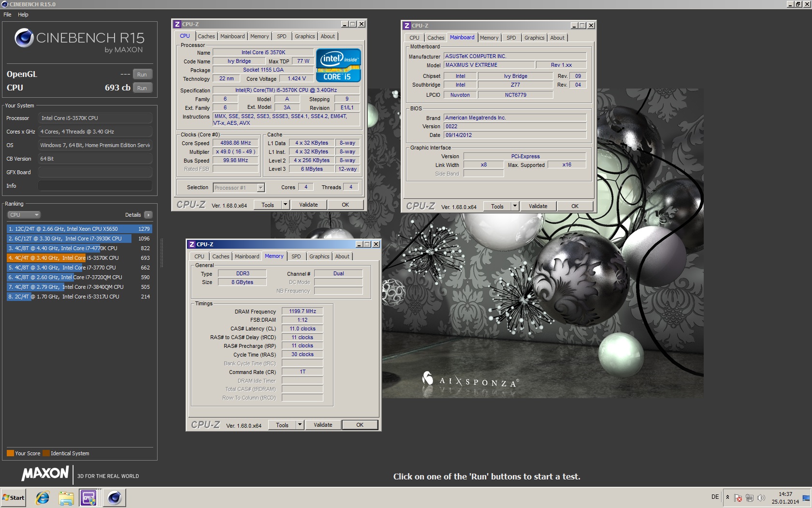
Task: Click the Z icon of CPU-Z Mainboard window
Action: (x=407, y=26)
